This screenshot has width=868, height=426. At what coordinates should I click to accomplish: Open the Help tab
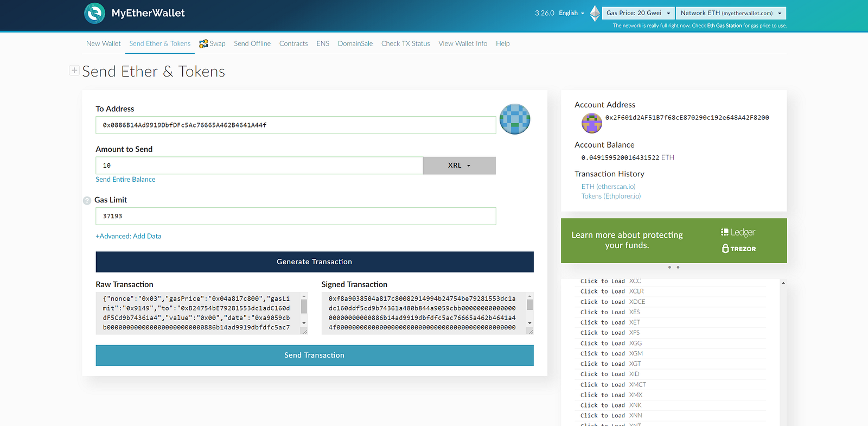(503, 43)
